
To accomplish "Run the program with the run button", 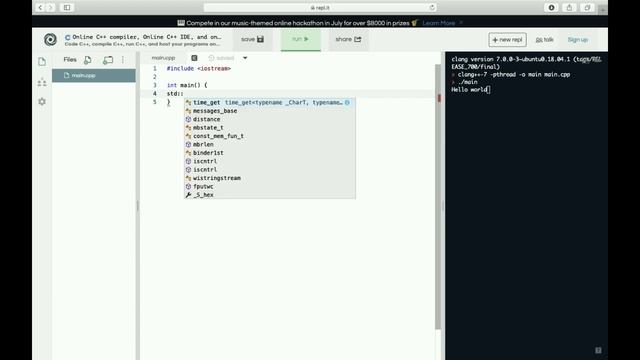I will 300,39.
